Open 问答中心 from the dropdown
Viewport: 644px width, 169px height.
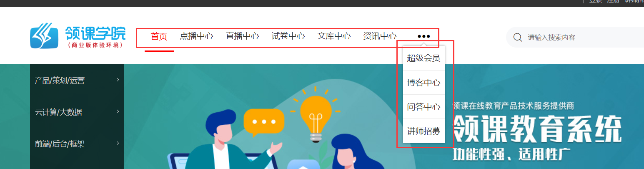[424, 107]
